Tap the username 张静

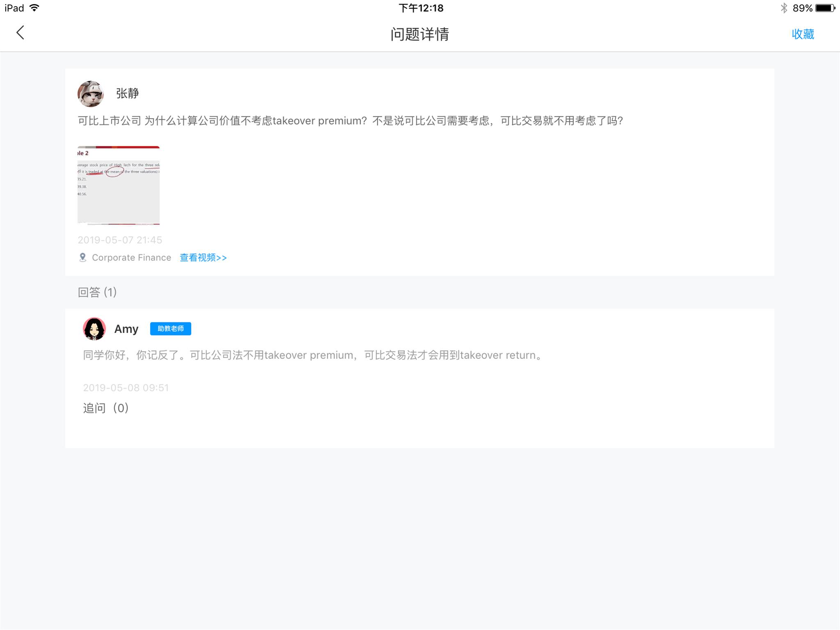(128, 94)
